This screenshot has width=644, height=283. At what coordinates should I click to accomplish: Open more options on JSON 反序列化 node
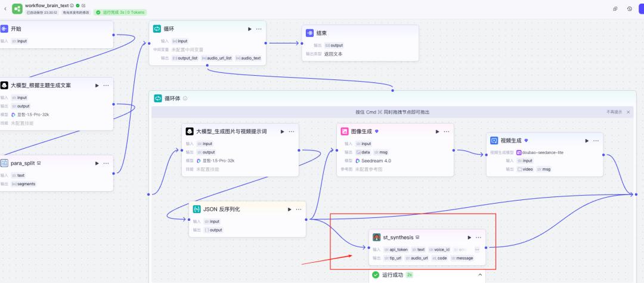pos(299,210)
